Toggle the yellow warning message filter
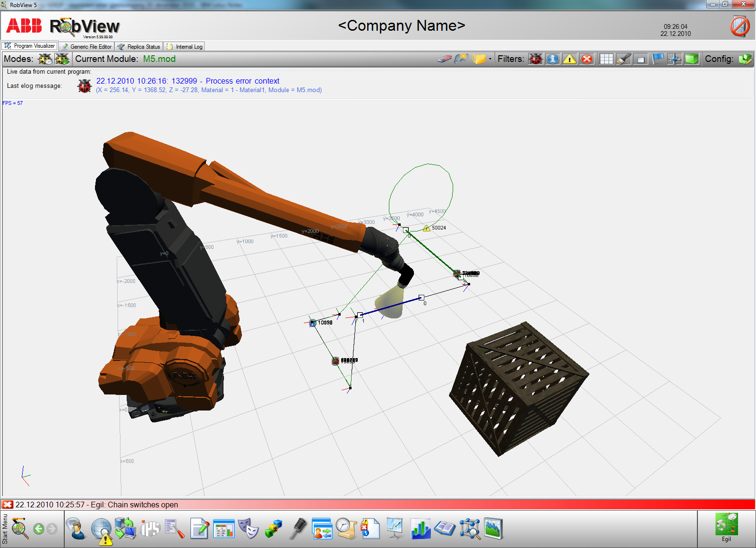756x548 pixels. tap(570, 59)
